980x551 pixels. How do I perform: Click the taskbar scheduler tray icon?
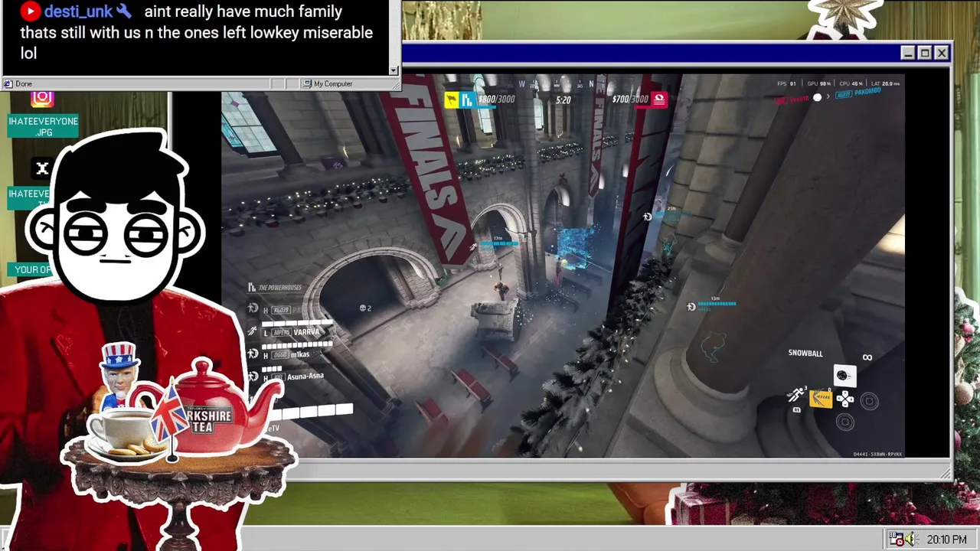click(897, 540)
